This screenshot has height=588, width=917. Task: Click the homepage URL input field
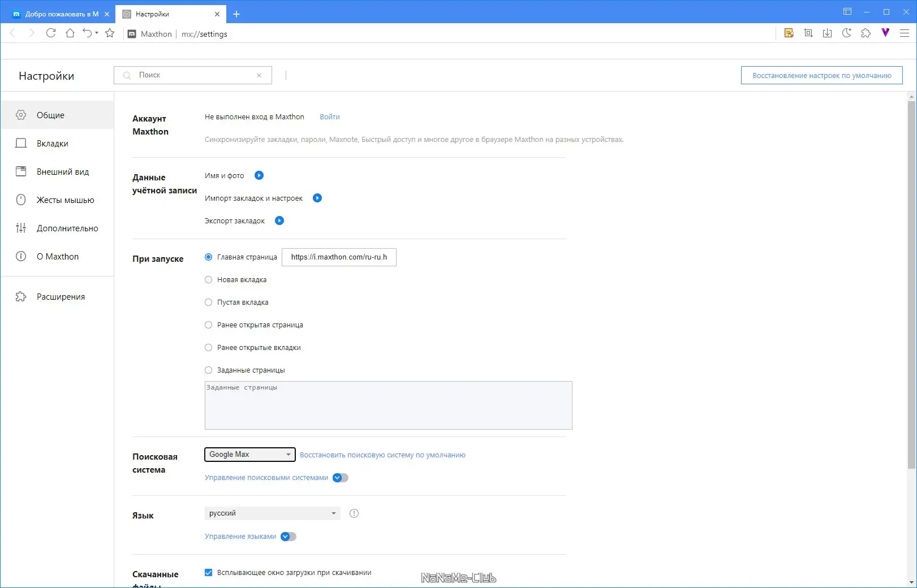[x=339, y=257]
